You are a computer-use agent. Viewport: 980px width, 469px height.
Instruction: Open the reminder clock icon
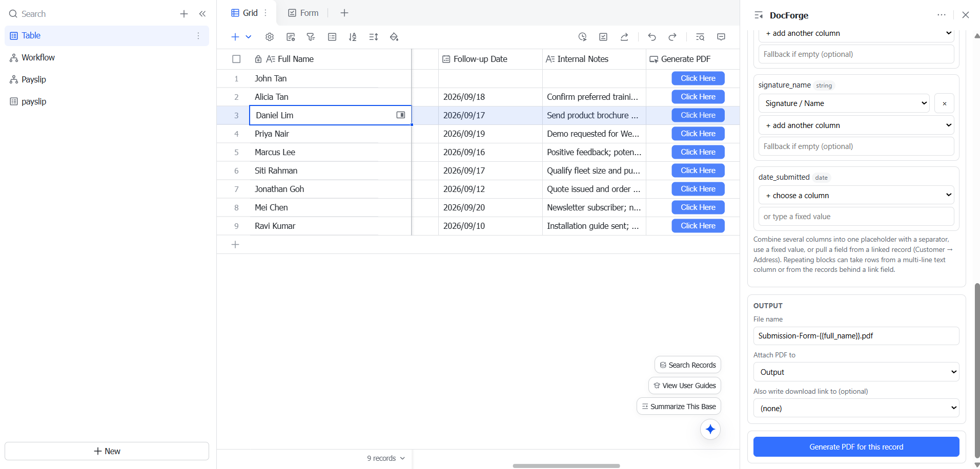582,37
